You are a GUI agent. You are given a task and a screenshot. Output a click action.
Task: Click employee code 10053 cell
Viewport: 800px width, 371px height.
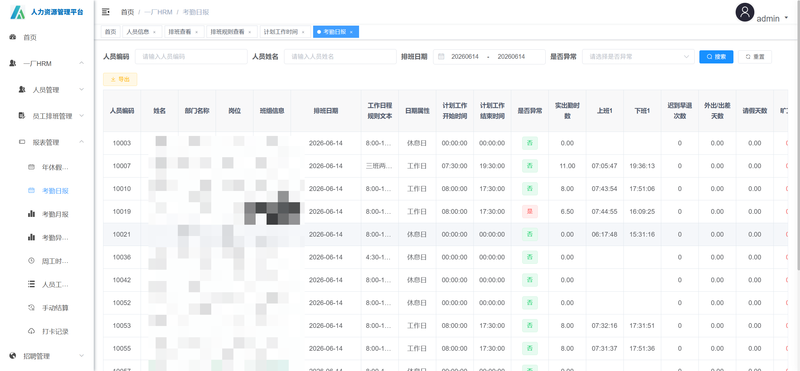(122, 326)
